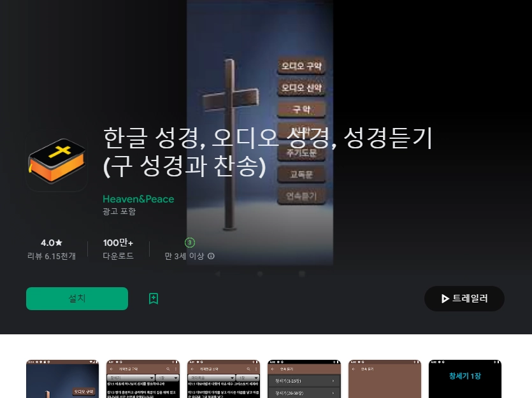Open content rating info icon
Screen dimensions: 532x398
(211, 256)
